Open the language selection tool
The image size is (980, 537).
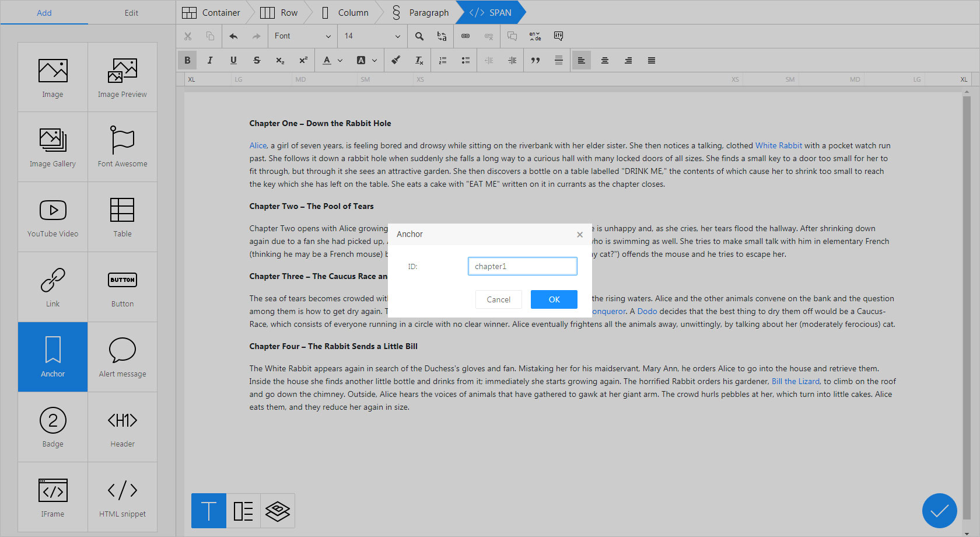(535, 36)
